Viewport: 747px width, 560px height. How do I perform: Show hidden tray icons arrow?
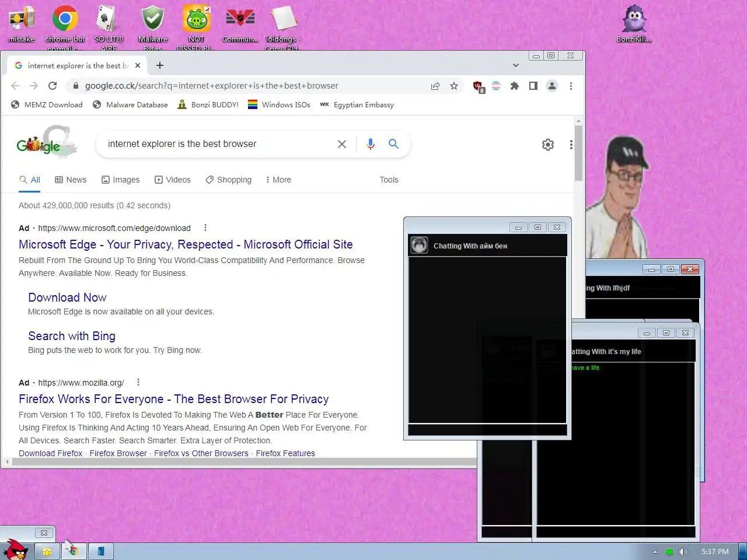click(655, 552)
